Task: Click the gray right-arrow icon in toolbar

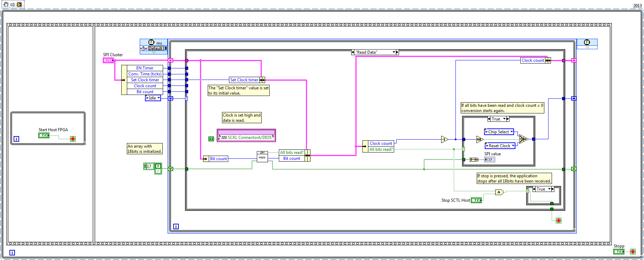Action: 13,5
